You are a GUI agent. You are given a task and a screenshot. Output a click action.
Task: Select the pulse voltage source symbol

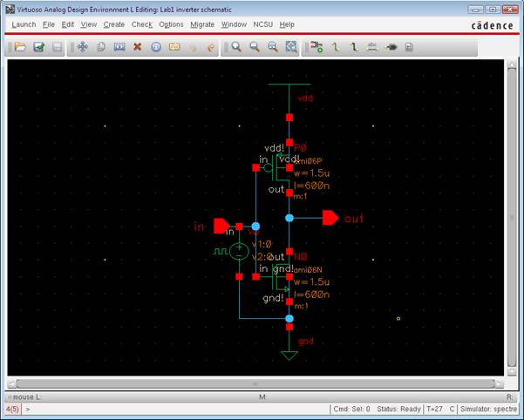point(239,251)
